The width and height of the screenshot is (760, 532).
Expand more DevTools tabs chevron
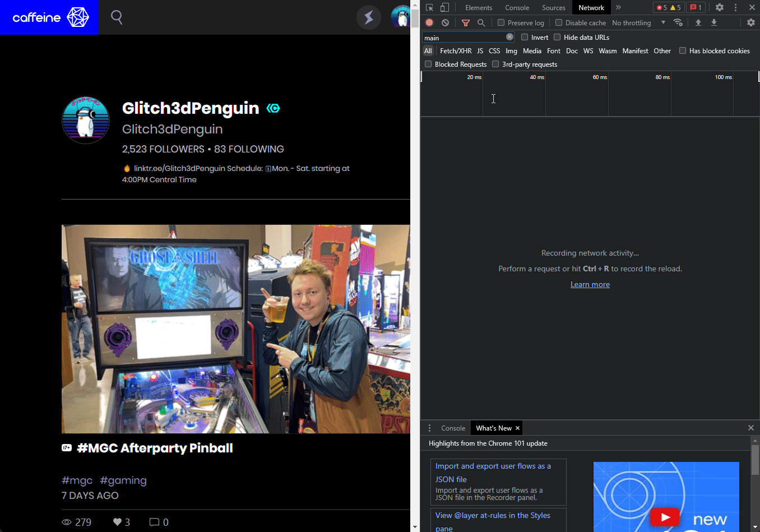[x=618, y=7]
